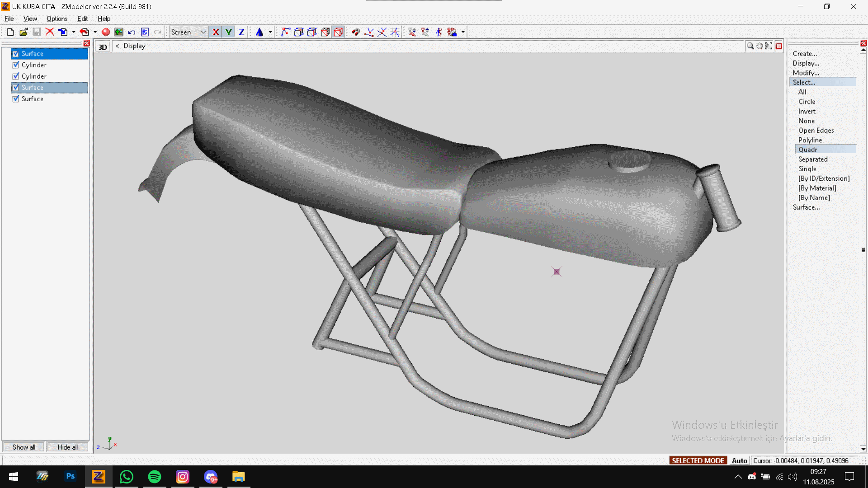Click the red delete X icon
Screen dimensions: 868x488
click(x=50, y=32)
